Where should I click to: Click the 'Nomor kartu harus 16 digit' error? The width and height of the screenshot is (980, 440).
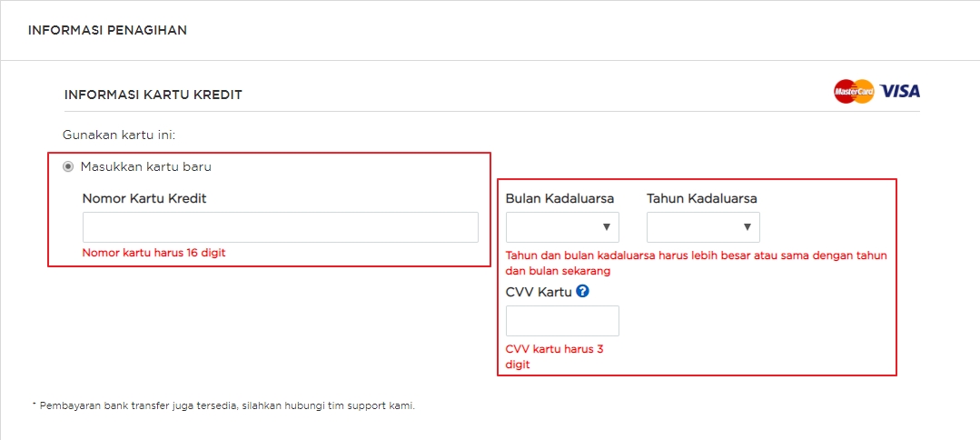click(x=153, y=253)
